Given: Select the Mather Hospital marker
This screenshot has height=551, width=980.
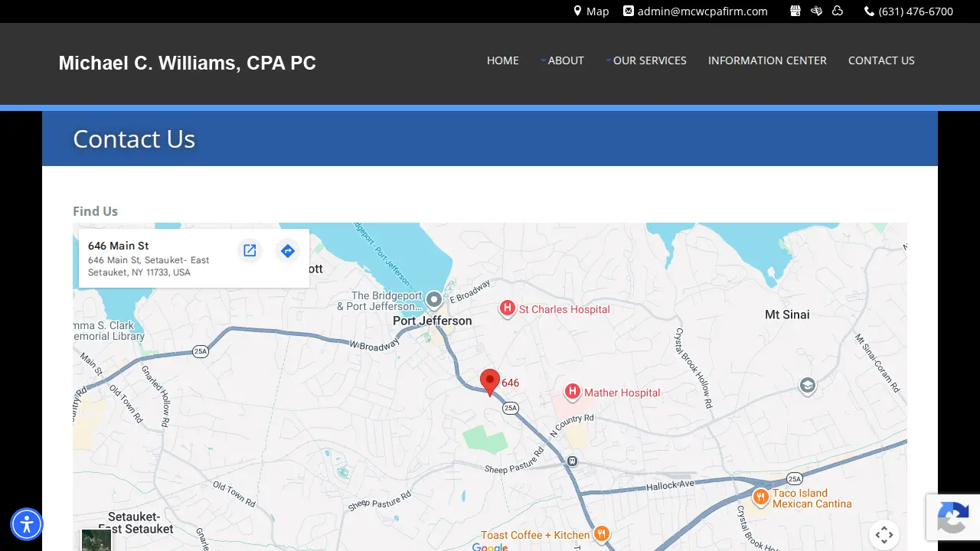Looking at the screenshot, I should pyautogui.click(x=572, y=392).
